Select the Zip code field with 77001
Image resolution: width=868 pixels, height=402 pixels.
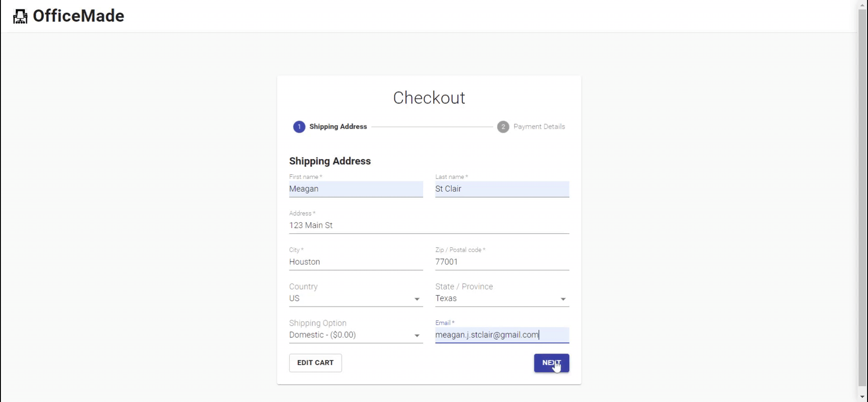[x=502, y=262]
